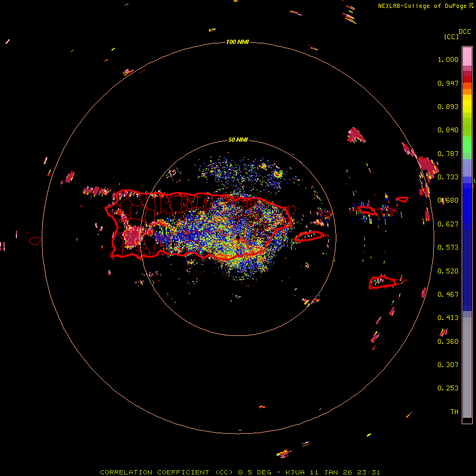Click the 0.840 scale value
This screenshot has height=476, width=476.
click(448, 130)
